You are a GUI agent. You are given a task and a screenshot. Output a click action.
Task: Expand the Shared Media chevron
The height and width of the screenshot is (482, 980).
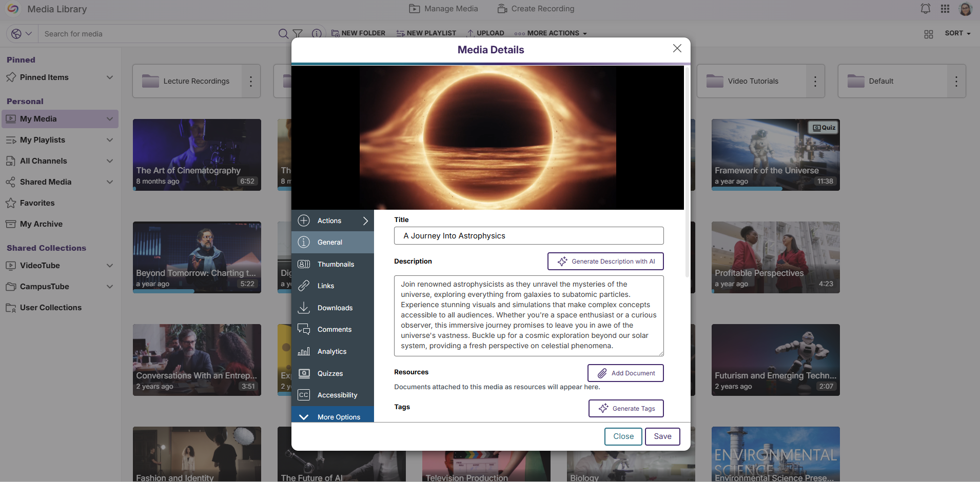point(110,182)
